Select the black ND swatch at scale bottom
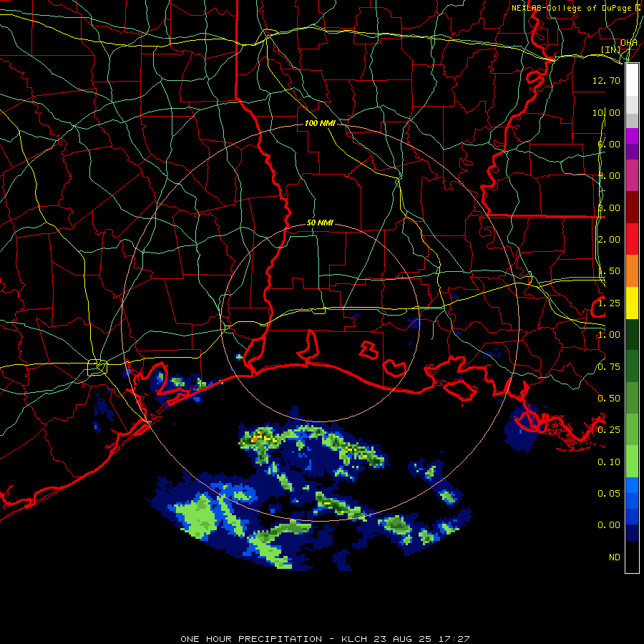Image resolution: width=644 pixels, height=644 pixels. (632, 557)
